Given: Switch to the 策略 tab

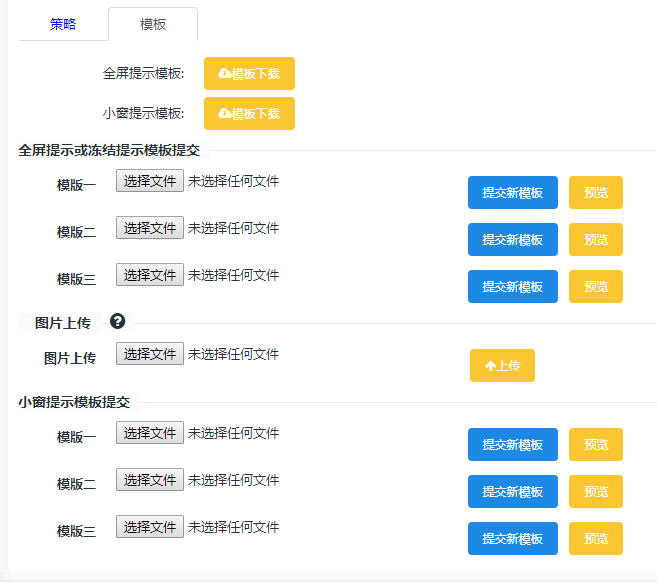Looking at the screenshot, I should [x=63, y=24].
